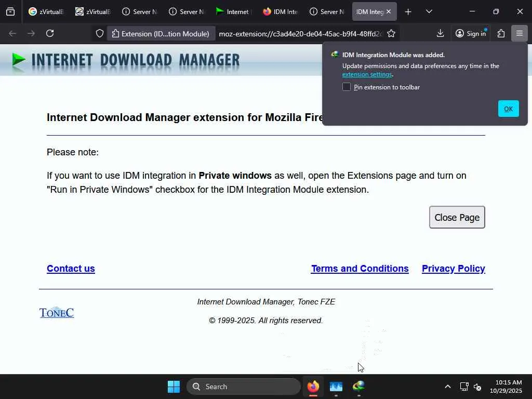Close the active IDM Integ tab

pyautogui.click(x=389, y=12)
